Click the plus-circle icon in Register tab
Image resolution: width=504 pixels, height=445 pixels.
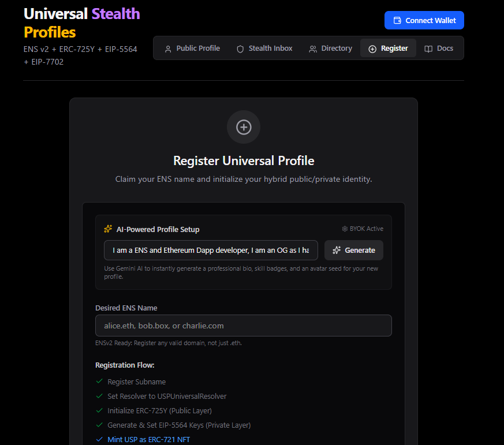click(372, 49)
